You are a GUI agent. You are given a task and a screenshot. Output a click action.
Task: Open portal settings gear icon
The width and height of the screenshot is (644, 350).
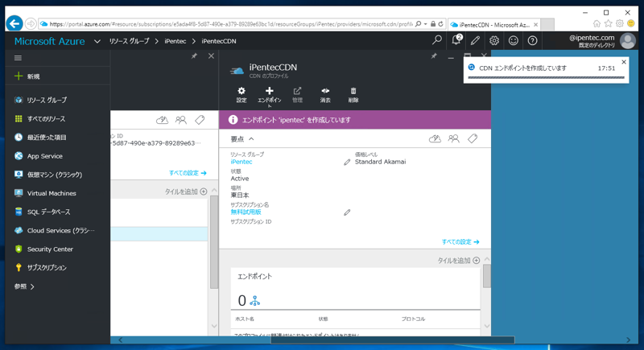point(494,40)
